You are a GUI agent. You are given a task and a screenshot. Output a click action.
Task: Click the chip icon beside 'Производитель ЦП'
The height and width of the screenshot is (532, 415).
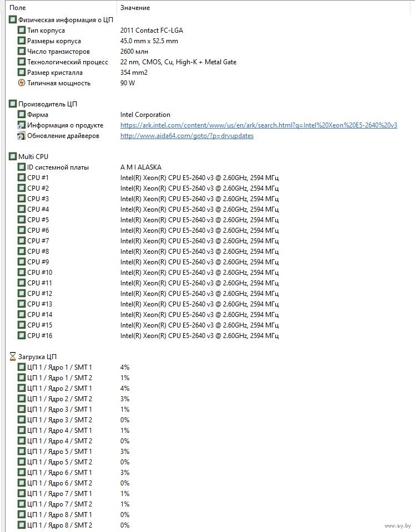(13, 104)
